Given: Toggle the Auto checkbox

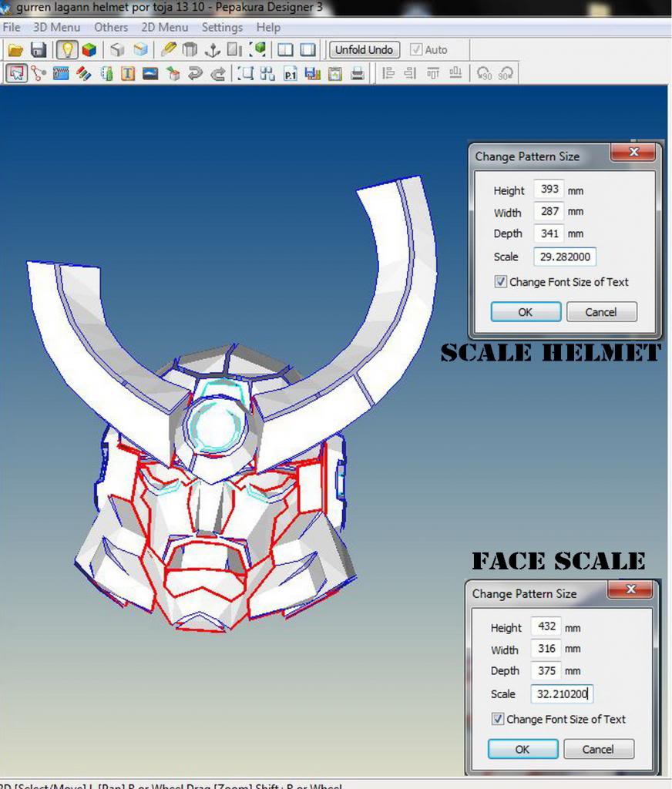Looking at the screenshot, I should [416, 50].
